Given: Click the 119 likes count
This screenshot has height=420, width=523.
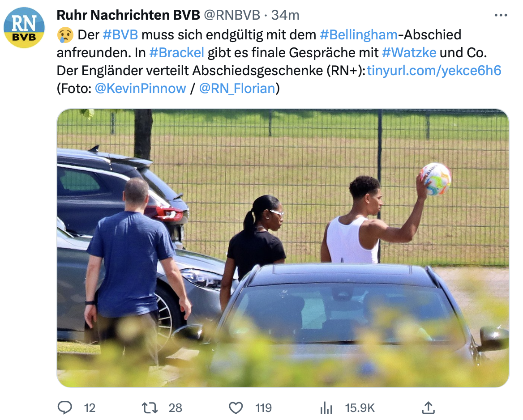Looking at the screenshot, I should pos(263,408).
